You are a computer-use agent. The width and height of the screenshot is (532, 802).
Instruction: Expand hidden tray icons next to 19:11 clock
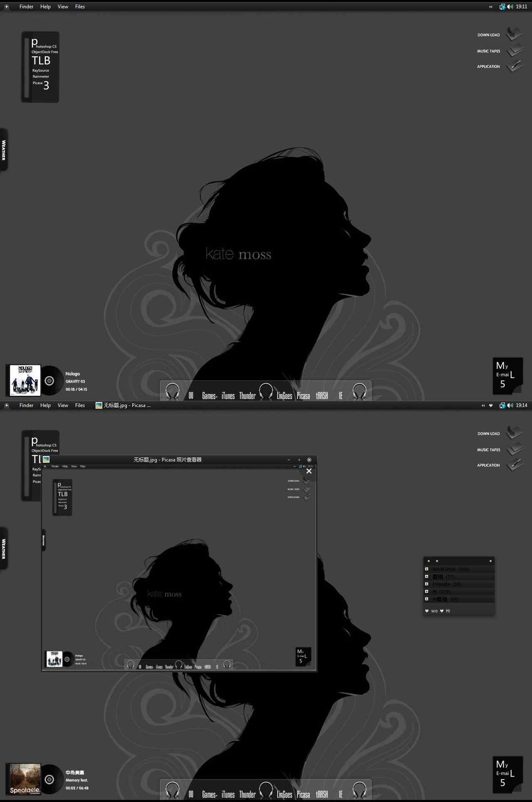tap(491, 7)
